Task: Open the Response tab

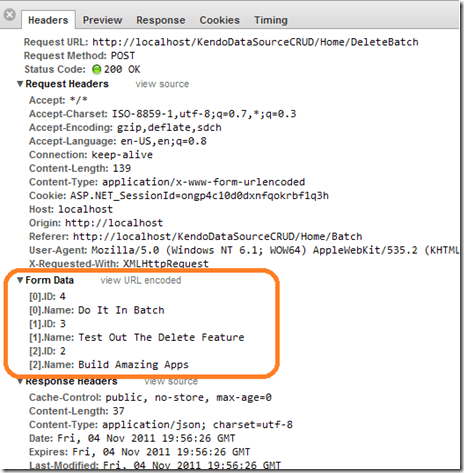Action: point(161,20)
